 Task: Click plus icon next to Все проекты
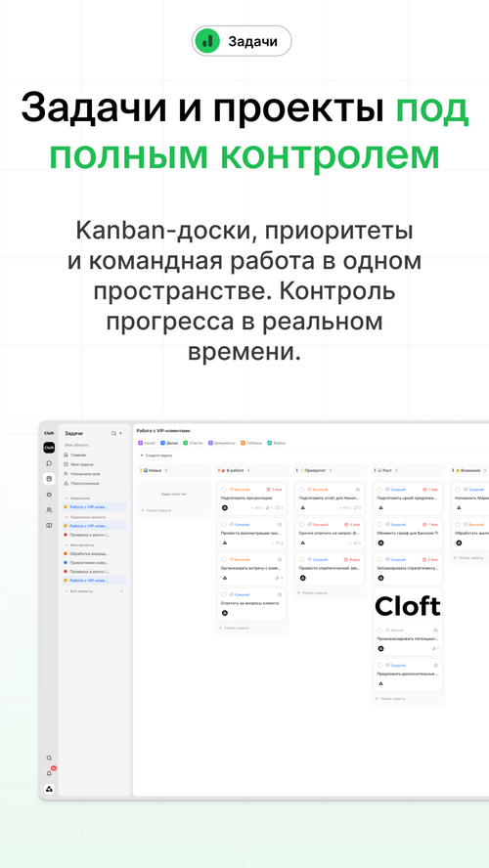pos(122,591)
